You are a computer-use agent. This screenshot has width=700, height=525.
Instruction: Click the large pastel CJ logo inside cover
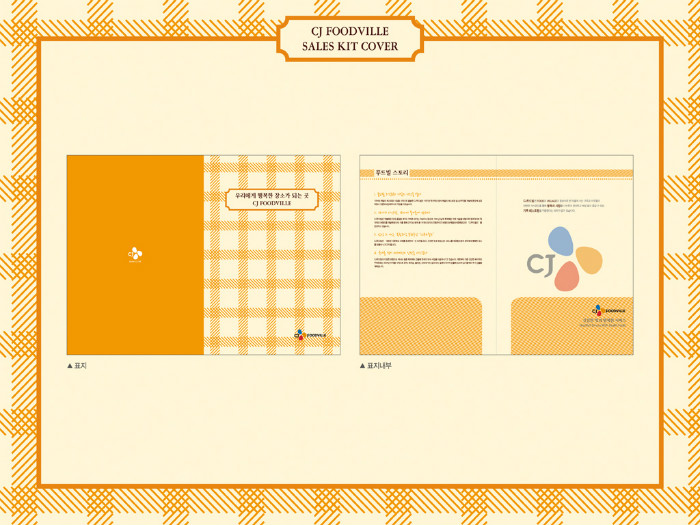[564, 259]
